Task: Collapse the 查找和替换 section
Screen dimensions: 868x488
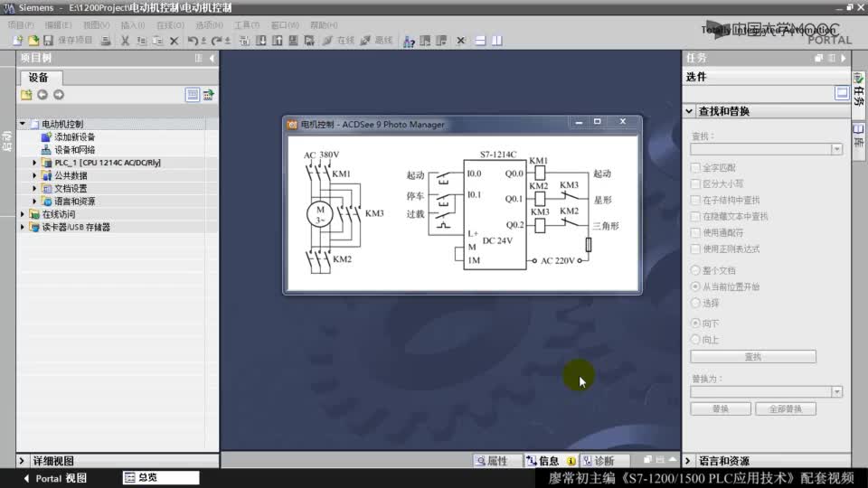Action: pyautogui.click(x=689, y=111)
